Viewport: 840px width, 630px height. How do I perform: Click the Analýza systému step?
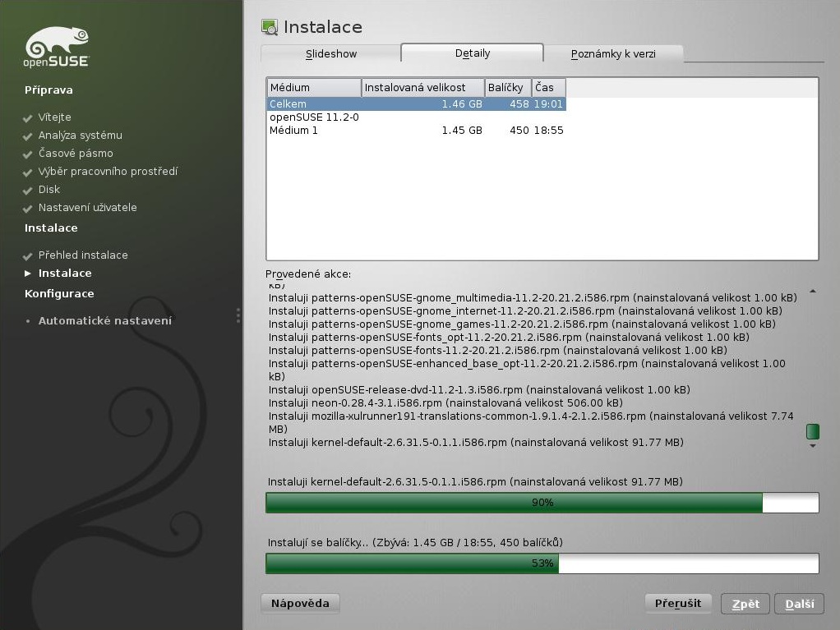click(81, 136)
